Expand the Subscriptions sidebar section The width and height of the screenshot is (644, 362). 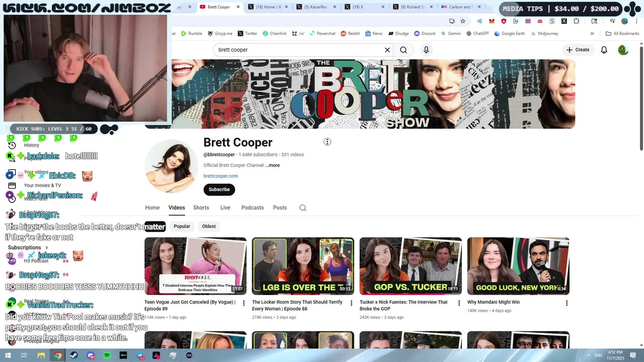[28, 247]
